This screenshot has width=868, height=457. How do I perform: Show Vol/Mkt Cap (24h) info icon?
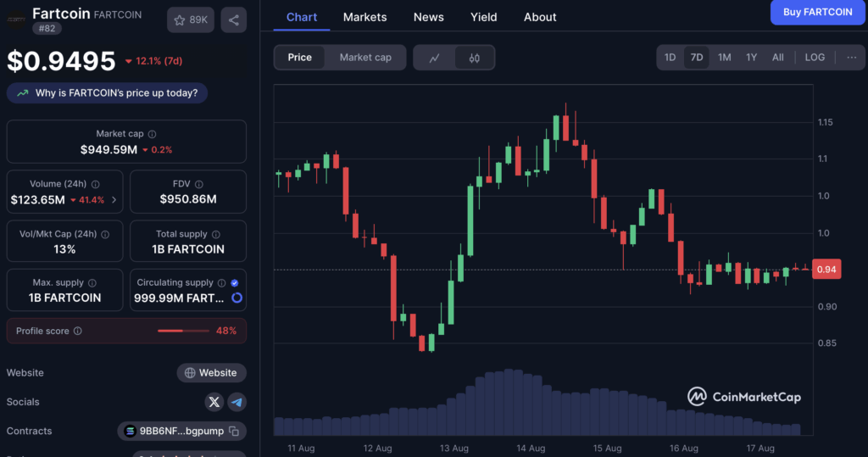point(105,234)
